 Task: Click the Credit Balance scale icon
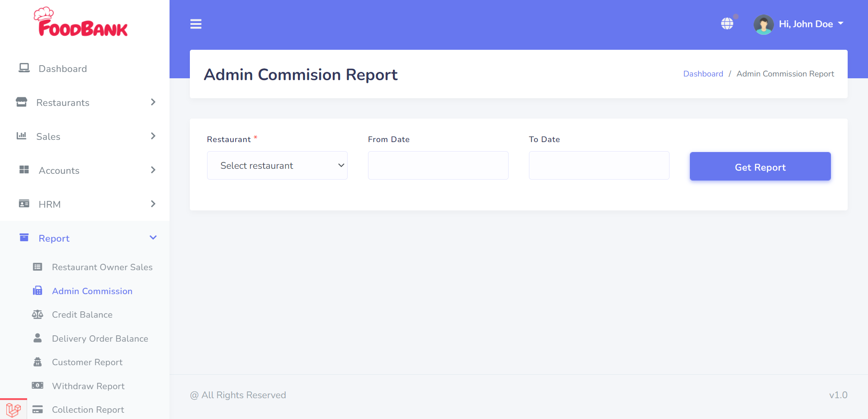[x=38, y=314]
